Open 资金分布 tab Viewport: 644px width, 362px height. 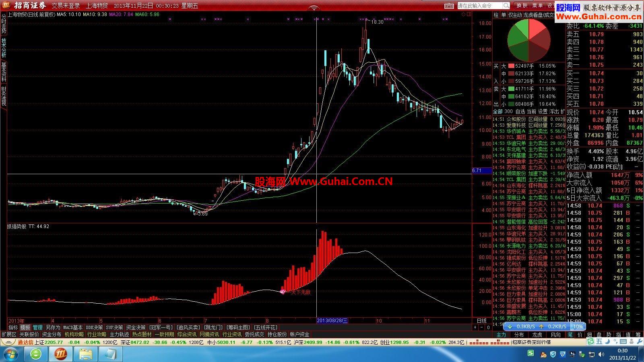[52, 334]
